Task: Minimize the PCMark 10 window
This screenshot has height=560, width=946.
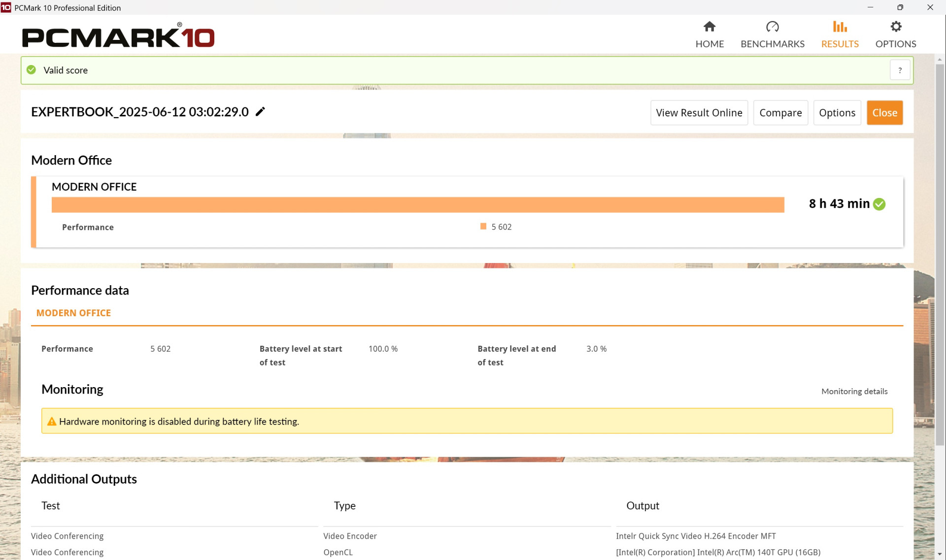Action: pyautogui.click(x=870, y=7)
